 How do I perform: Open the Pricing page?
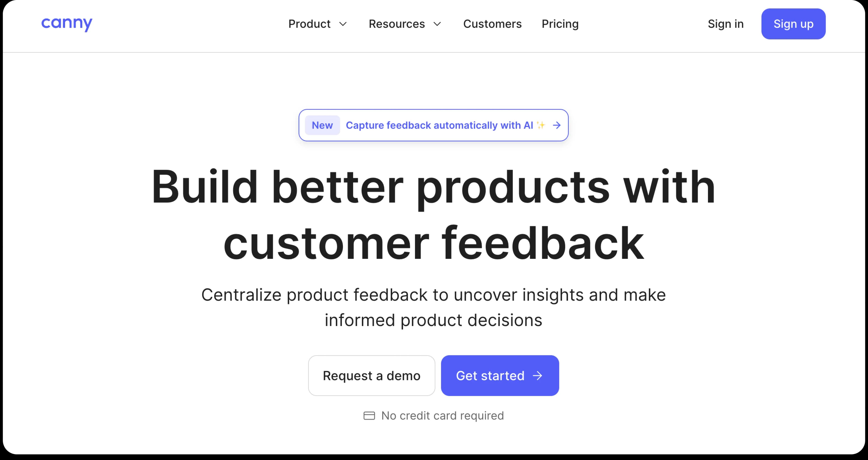(x=560, y=24)
